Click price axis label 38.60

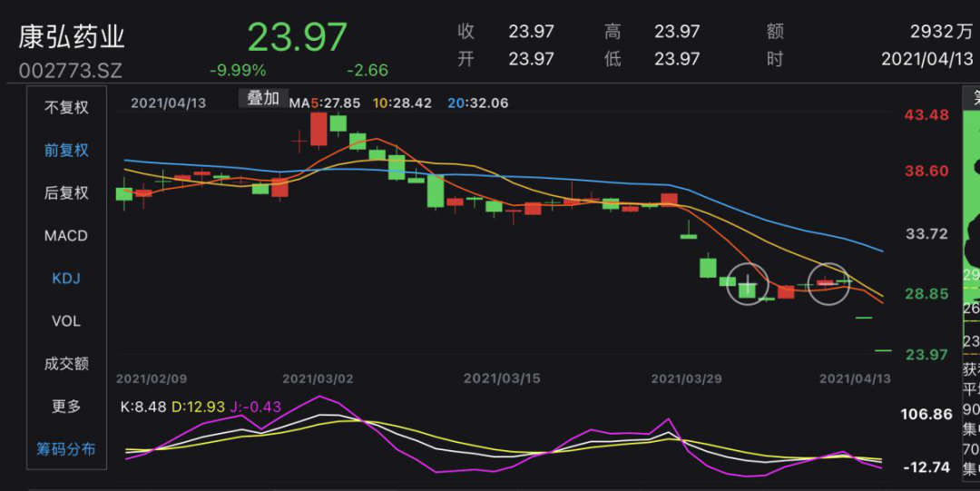coord(926,171)
